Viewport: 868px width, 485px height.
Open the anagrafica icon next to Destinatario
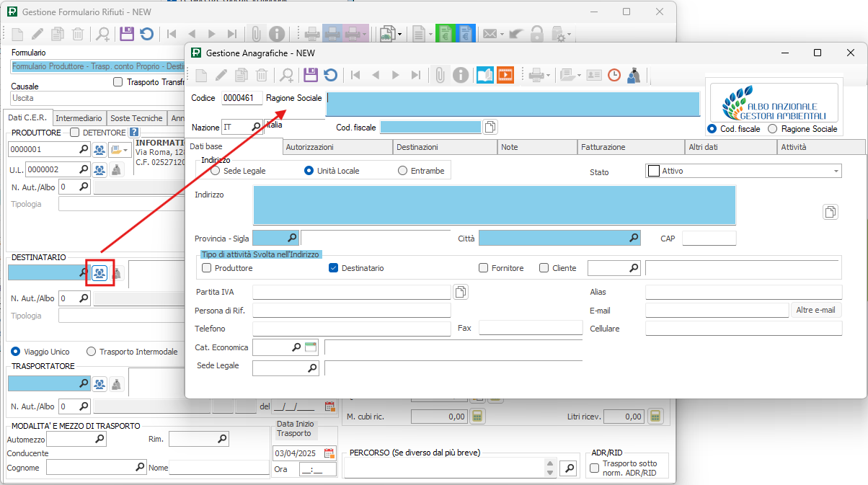(99, 273)
